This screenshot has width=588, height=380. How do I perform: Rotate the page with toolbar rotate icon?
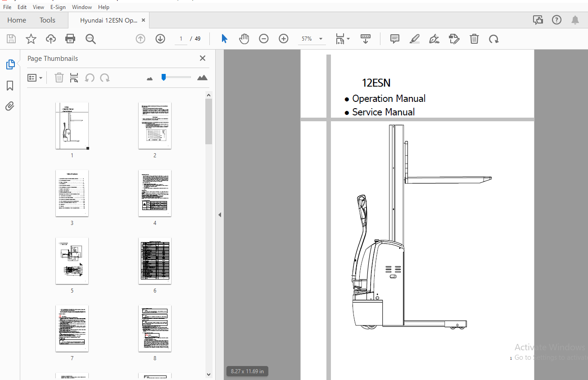pos(494,39)
